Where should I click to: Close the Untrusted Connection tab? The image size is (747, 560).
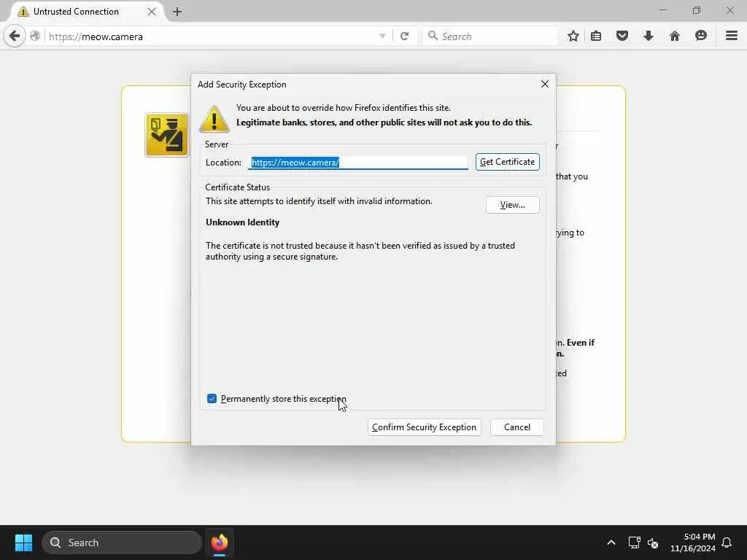point(152,12)
